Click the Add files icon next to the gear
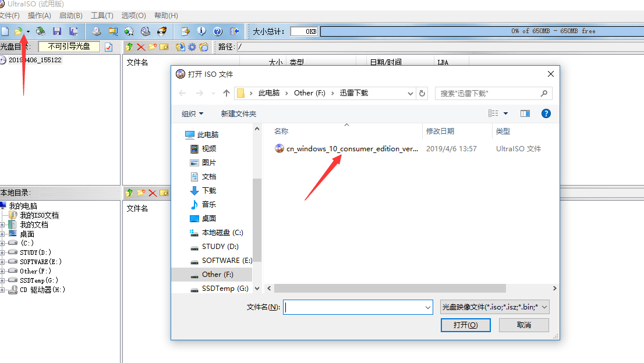This screenshot has height=363, width=644. tap(180, 47)
